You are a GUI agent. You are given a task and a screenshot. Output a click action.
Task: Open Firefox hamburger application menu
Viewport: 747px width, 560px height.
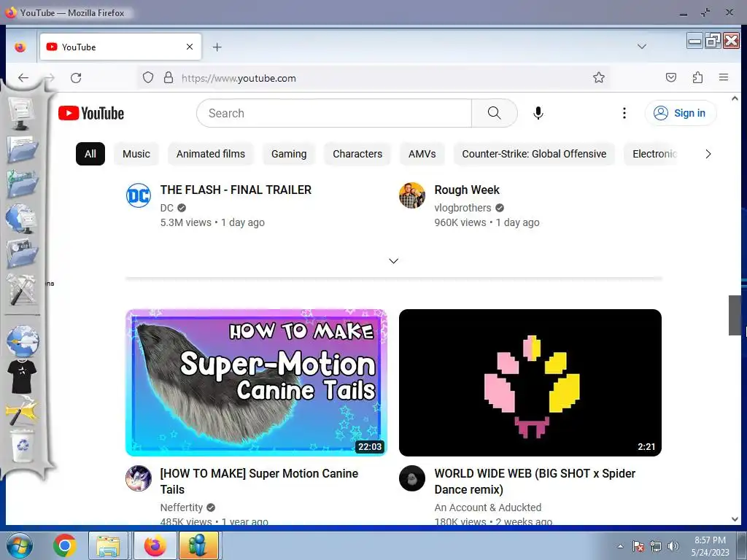pyautogui.click(x=723, y=77)
